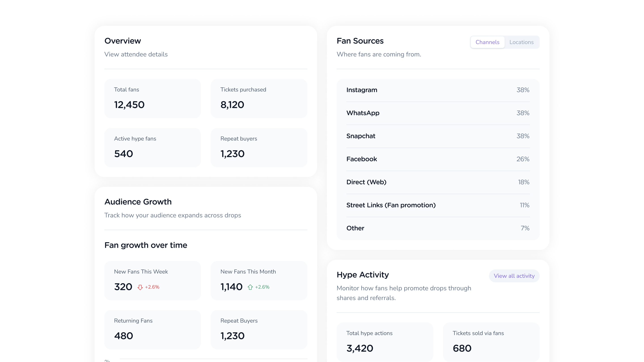
Task: Select the Total hype actions card
Action: [385, 342]
